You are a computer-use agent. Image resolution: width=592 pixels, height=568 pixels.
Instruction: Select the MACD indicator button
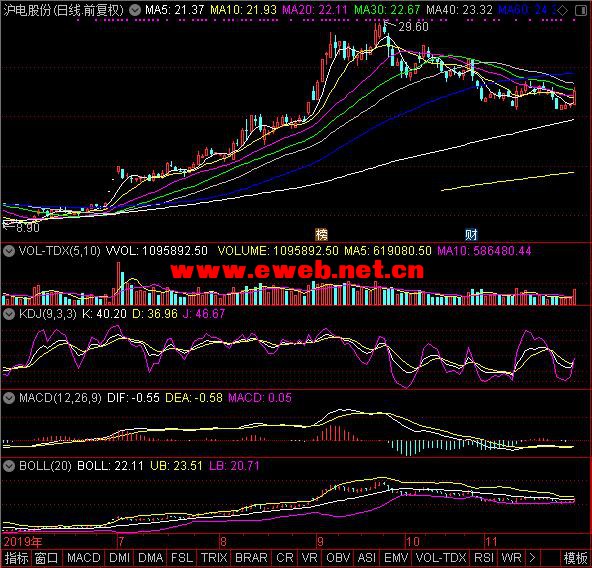click(x=83, y=558)
